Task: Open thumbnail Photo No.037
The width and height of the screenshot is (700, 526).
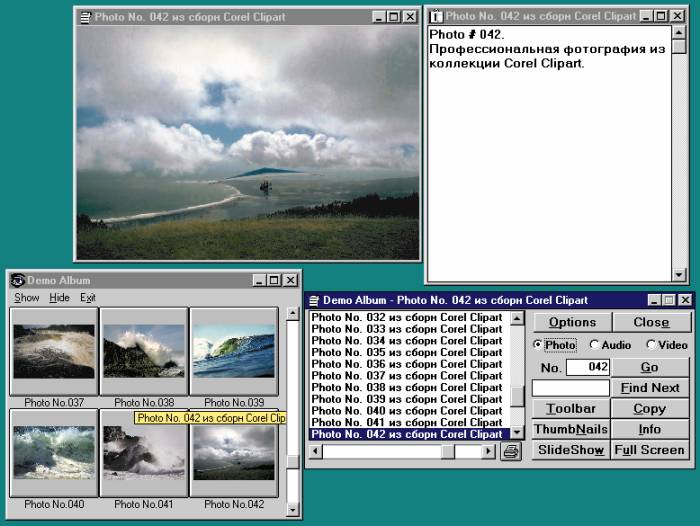Action: [54, 351]
